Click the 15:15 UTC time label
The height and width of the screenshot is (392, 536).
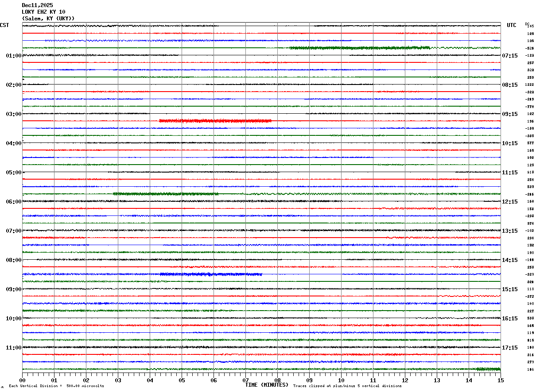pos(509,289)
